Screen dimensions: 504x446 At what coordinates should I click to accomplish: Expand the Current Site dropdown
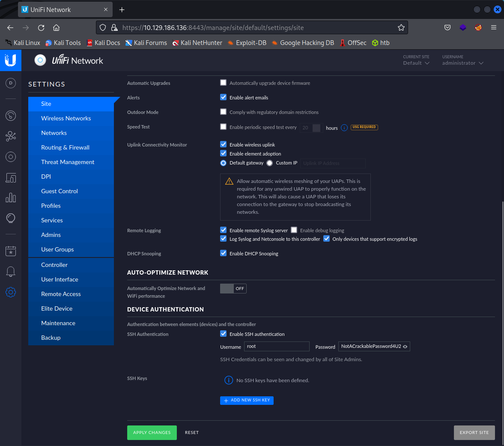pos(416,63)
